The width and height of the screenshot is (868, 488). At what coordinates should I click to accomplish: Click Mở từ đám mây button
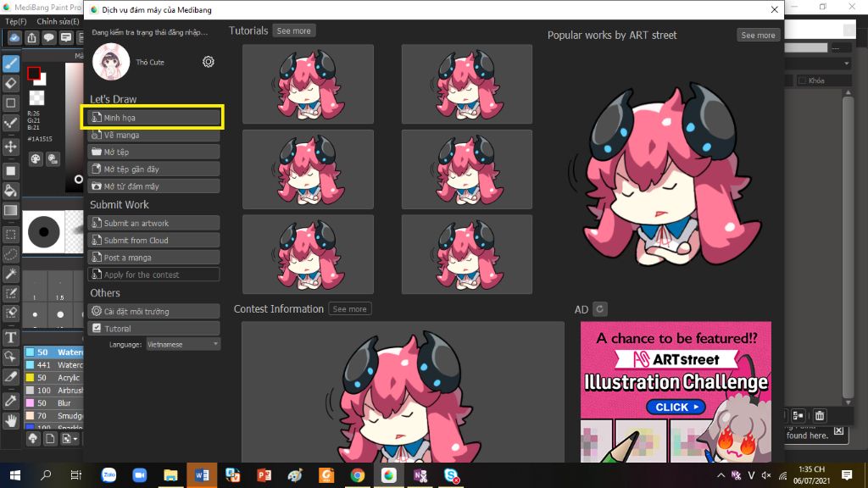[x=154, y=186]
